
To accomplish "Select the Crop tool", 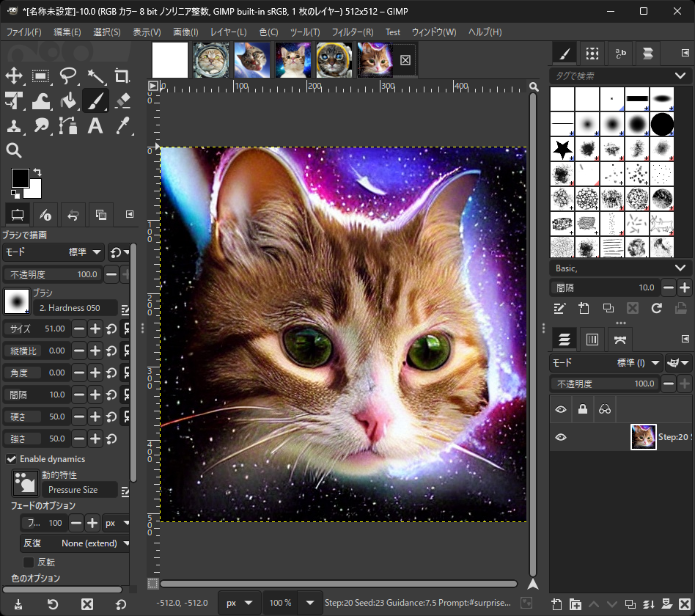I will (x=122, y=76).
